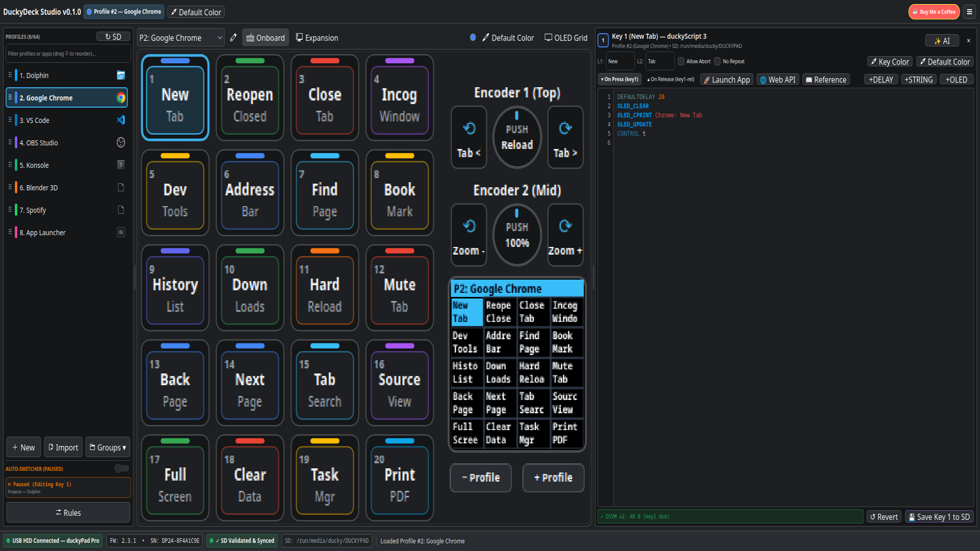Click the Encoder 1 Tab < rotate-left icon
Image resolution: width=980 pixels, height=551 pixels.
469,128
